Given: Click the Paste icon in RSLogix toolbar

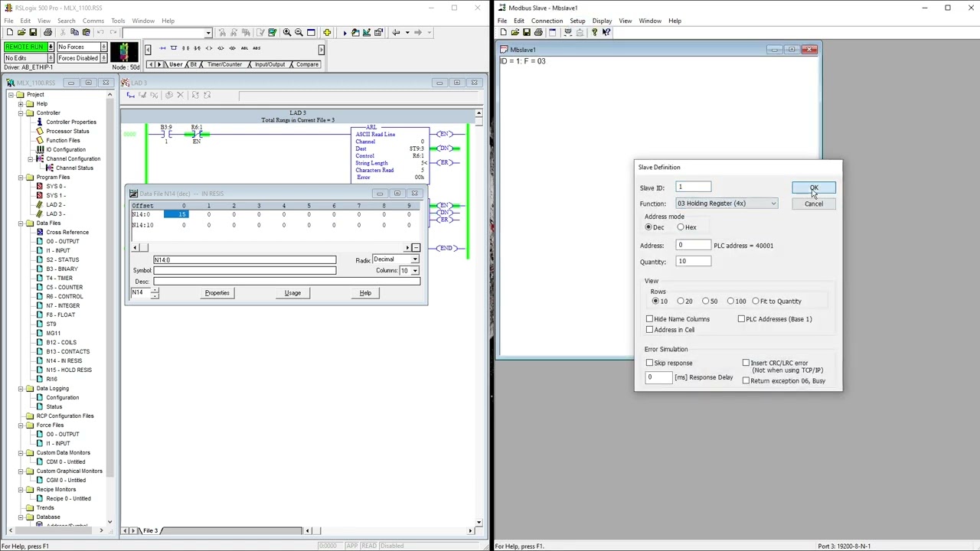Looking at the screenshot, I should pos(87,32).
